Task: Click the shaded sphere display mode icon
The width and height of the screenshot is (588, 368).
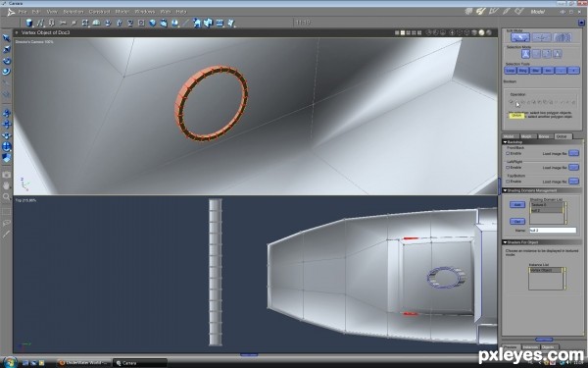Action: [x=481, y=33]
